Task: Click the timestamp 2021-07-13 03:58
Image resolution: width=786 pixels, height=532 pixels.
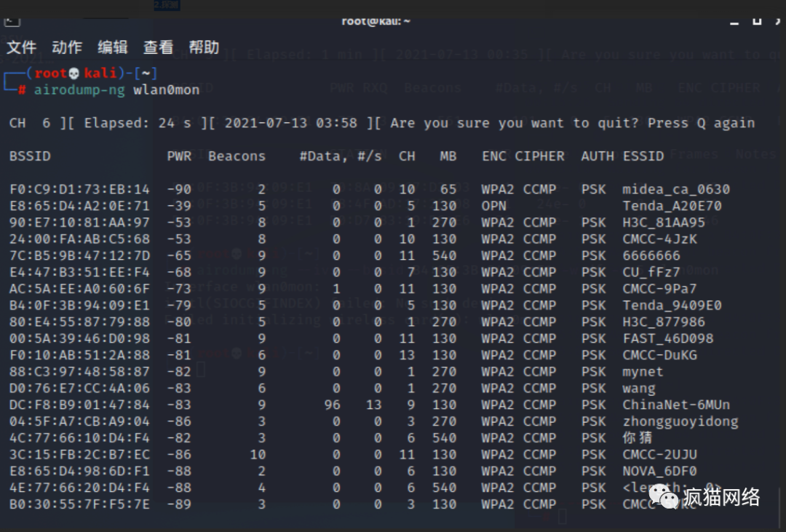Action: point(290,123)
